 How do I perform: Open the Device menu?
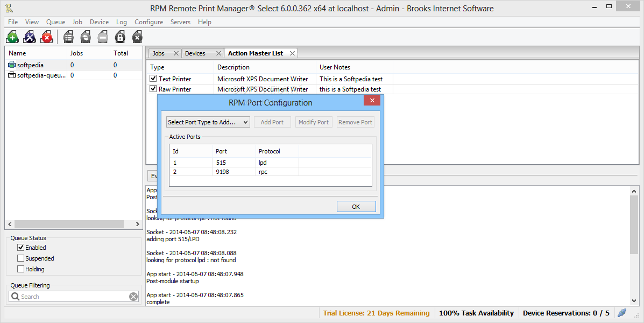click(x=100, y=22)
